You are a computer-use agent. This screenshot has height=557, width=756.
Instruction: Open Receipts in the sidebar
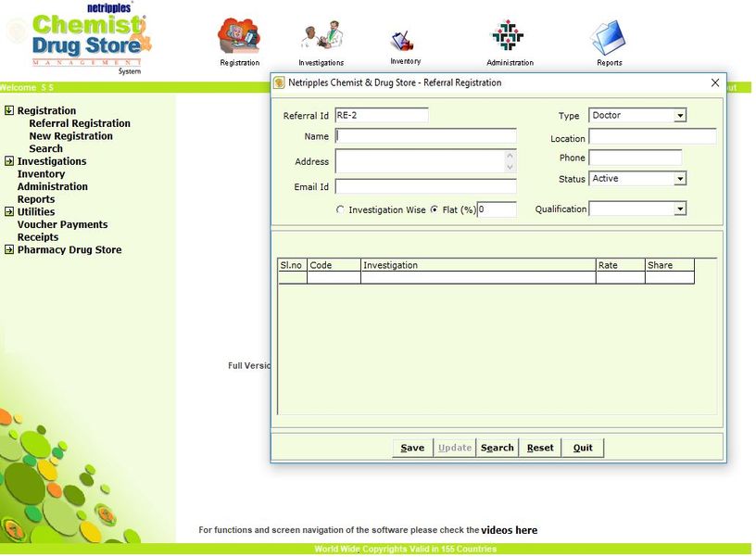[x=38, y=237]
